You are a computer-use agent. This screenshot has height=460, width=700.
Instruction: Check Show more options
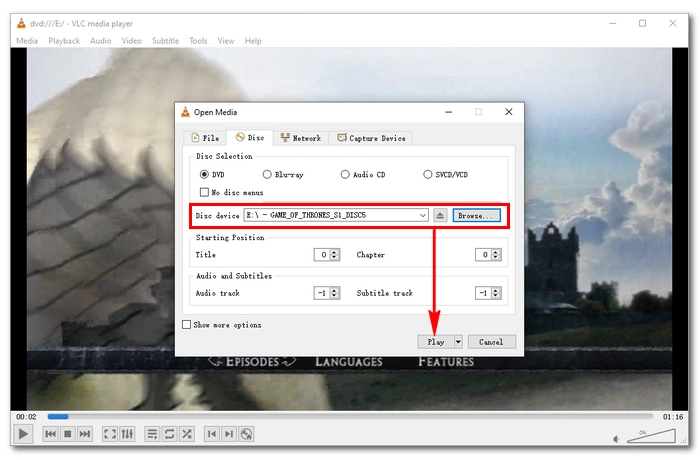[187, 325]
